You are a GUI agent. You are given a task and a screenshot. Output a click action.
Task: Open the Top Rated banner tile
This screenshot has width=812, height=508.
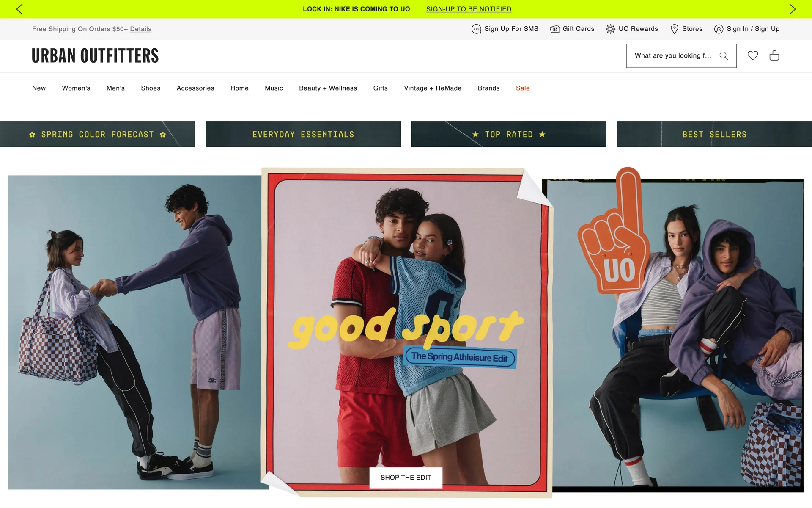tap(508, 134)
